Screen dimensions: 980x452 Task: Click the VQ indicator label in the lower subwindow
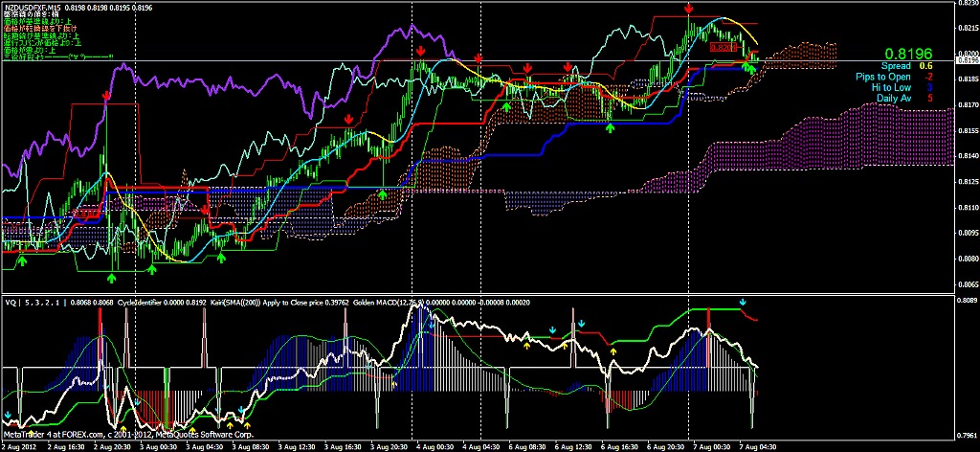pyautogui.click(x=10, y=304)
